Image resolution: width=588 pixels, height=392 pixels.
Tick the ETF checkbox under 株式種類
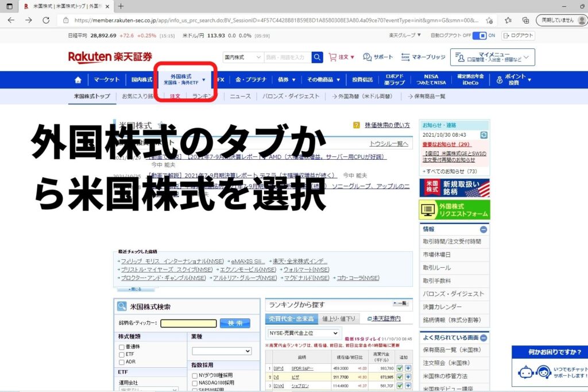point(122,355)
